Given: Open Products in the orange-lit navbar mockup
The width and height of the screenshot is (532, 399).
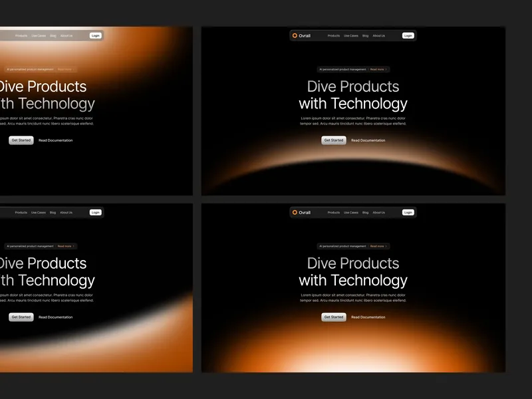Looking at the screenshot, I should click(21, 36).
